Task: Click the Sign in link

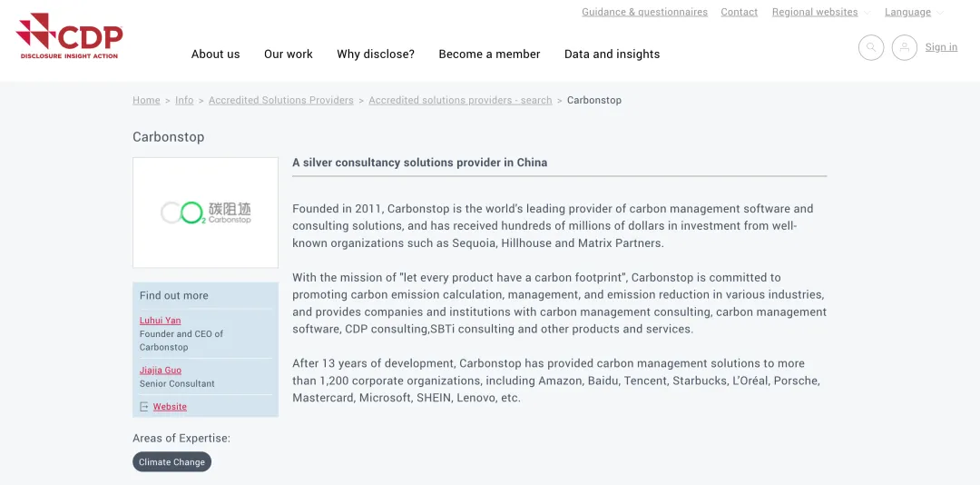Action: pos(941,47)
